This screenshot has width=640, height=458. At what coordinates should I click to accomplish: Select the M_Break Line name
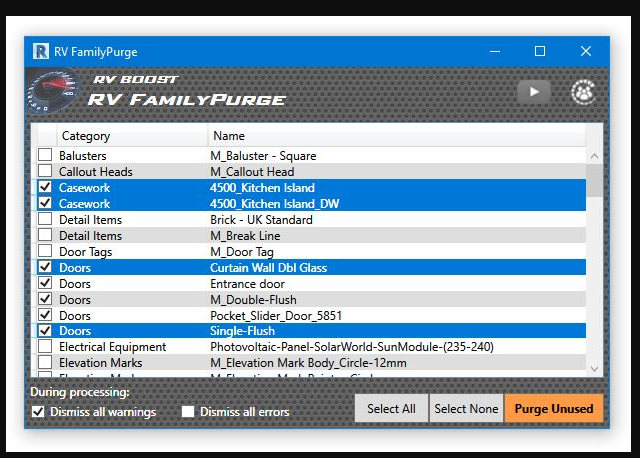coord(245,236)
